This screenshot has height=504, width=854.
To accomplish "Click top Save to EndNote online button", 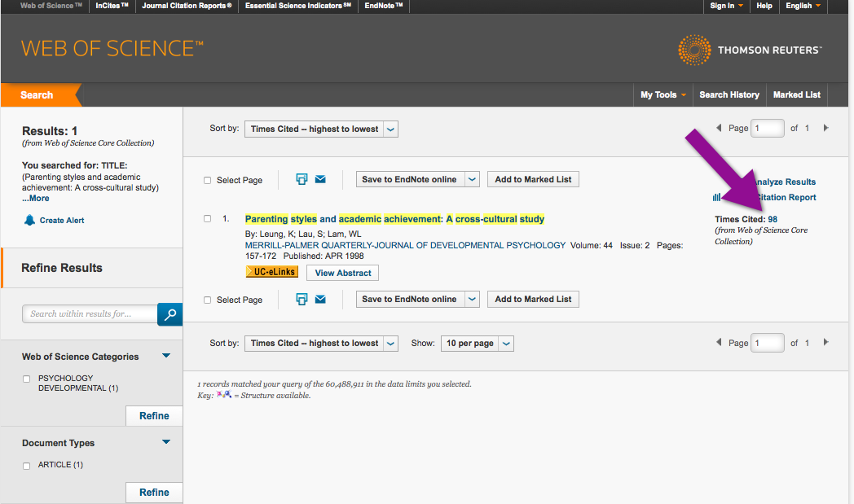I will click(410, 179).
